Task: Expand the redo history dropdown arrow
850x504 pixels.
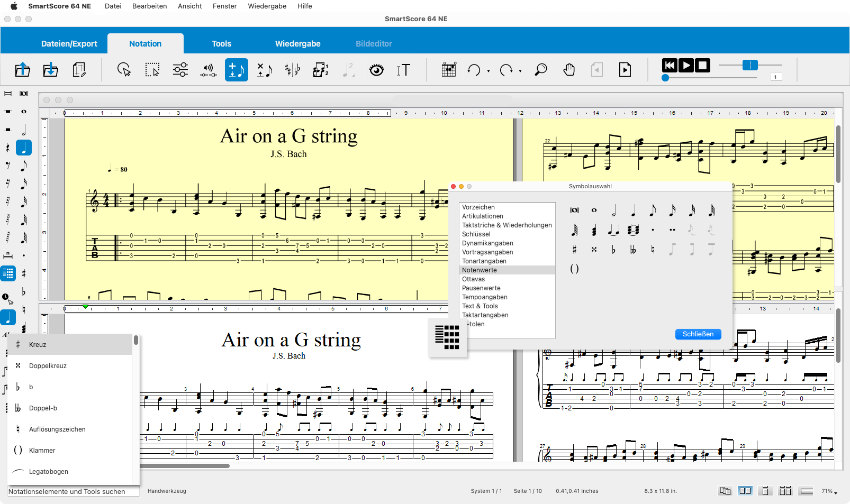Action: 520,71
